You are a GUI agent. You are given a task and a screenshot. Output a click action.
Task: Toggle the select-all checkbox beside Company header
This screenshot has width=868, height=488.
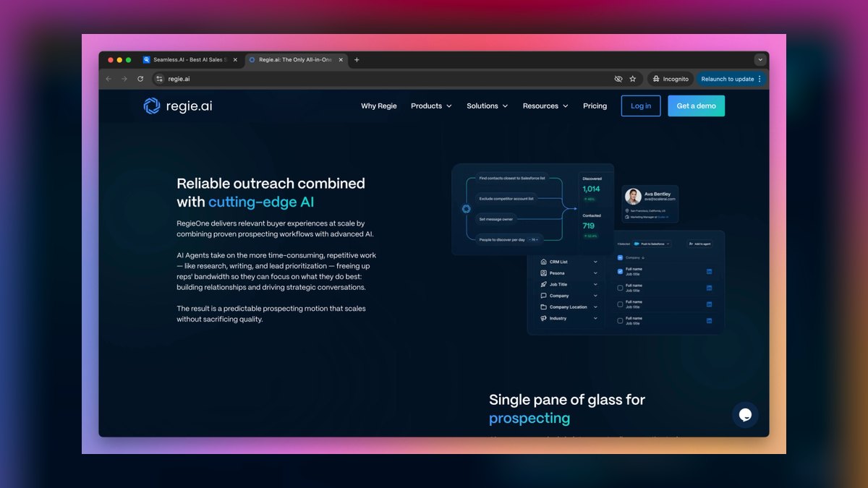coord(620,257)
